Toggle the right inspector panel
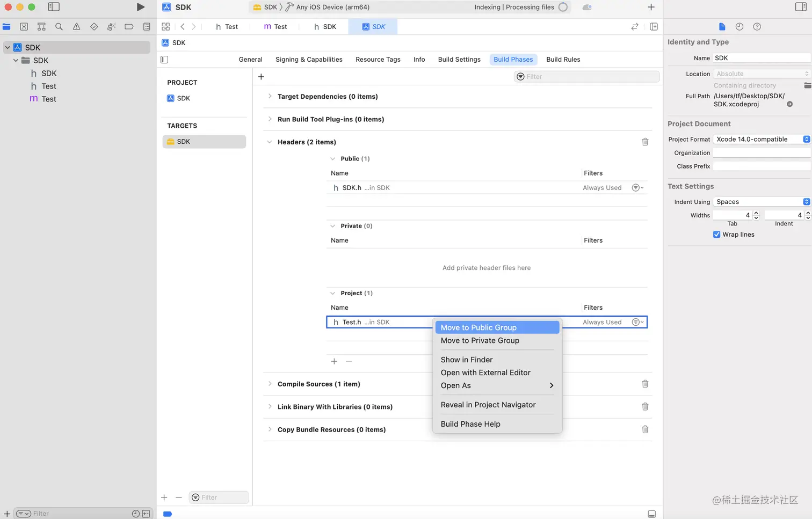Screen dimensions: 812x519 point(801,7)
